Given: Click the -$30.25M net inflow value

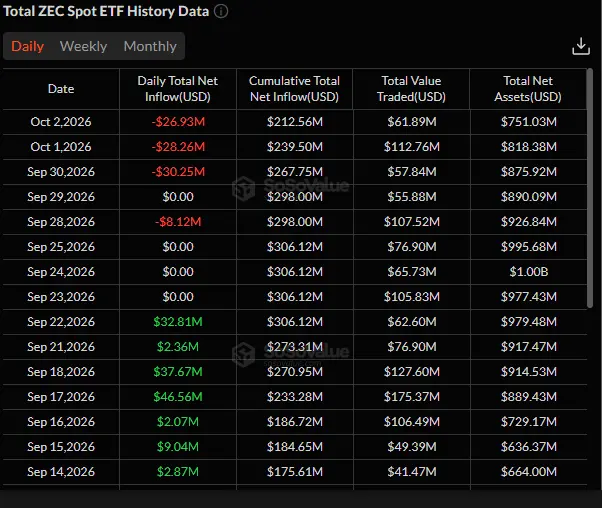Looking at the screenshot, I should tap(178, 172).
